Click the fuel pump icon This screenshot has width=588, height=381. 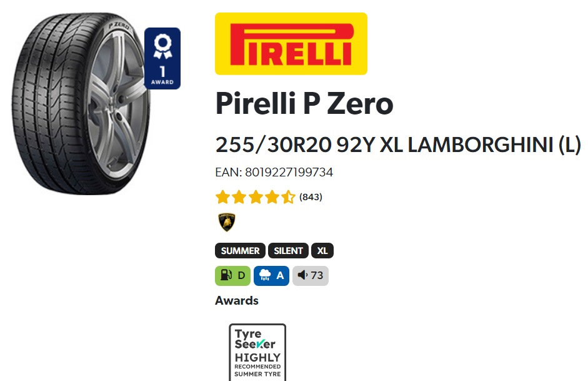point(226,275)
